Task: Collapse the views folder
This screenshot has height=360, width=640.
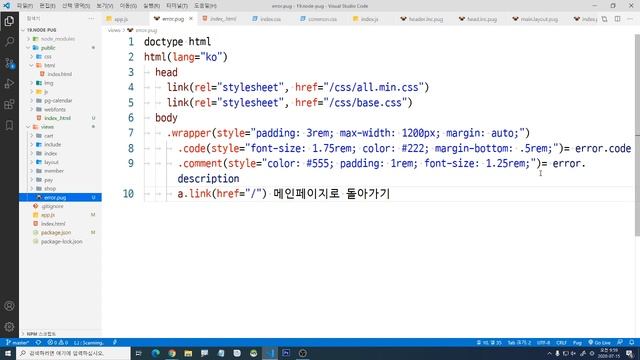Action: [29, 127]
